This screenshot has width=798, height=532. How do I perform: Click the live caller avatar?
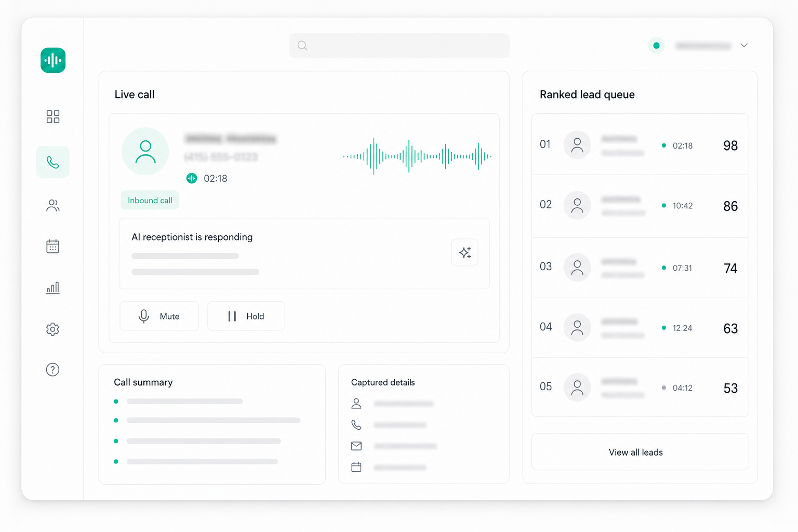(145, 151)
